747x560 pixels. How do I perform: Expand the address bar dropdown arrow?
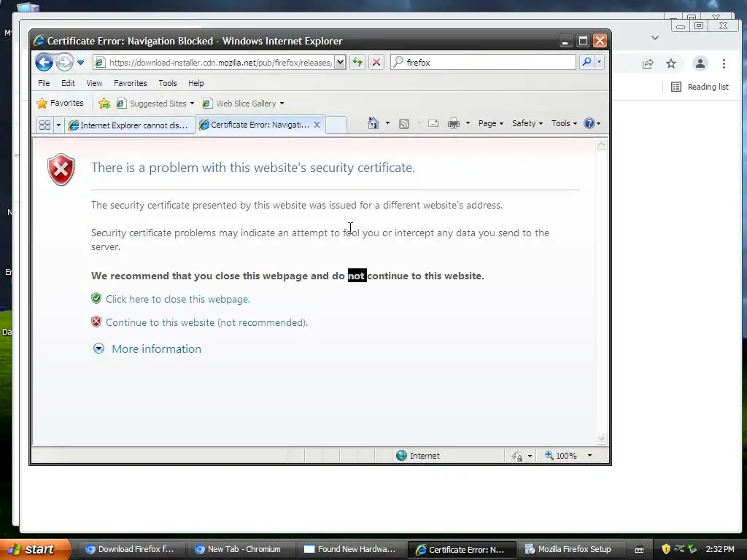(x=340, y=63)
